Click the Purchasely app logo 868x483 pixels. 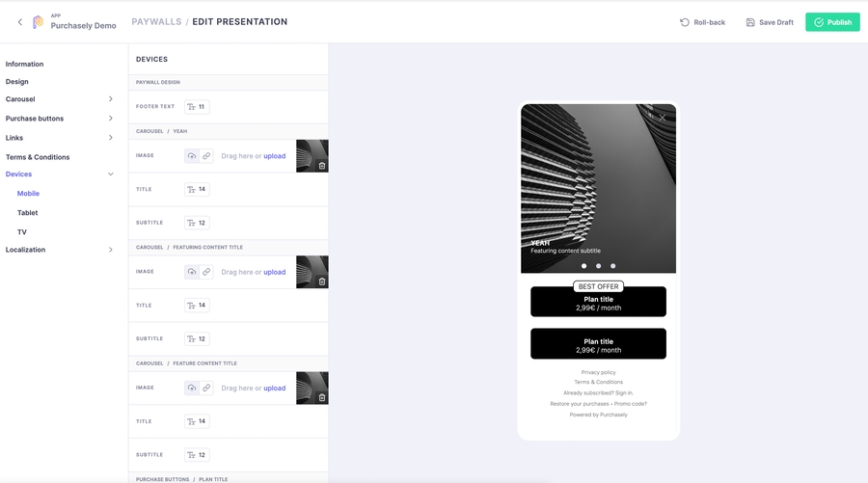pos(39,22)
